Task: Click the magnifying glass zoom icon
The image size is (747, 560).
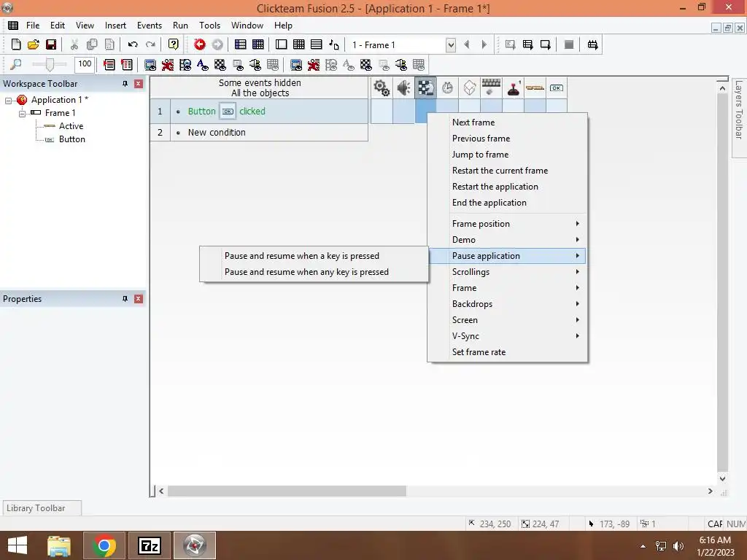Action: pyautogui.click(x=16, y=64)
